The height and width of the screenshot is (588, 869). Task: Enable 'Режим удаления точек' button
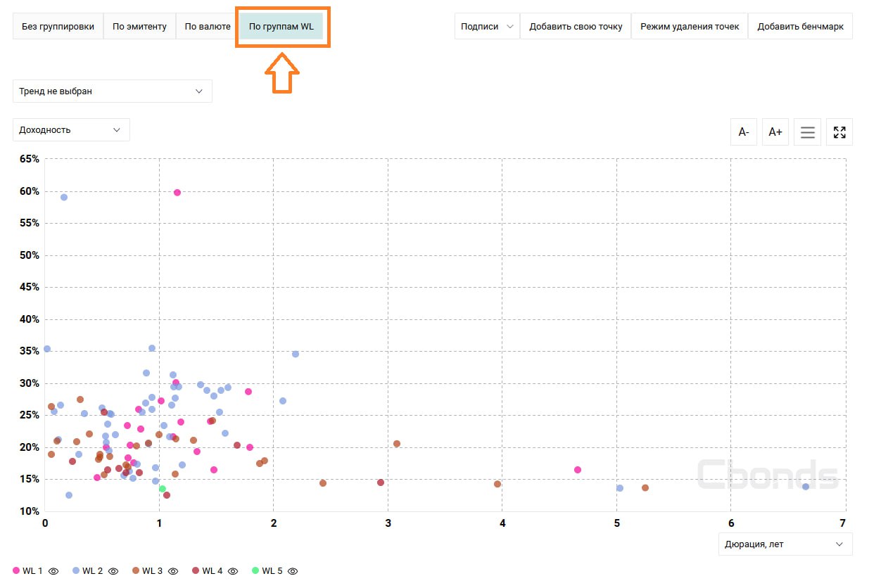tap(689, 27)
